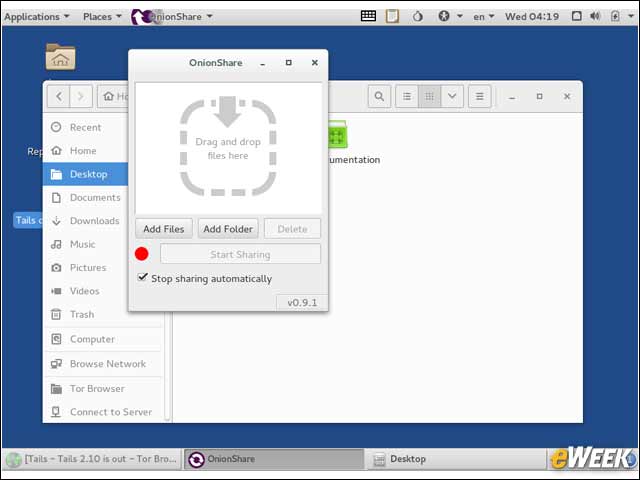Click the Videos camera icon in the sidebar
Image resolution: width=640 pixels, height=480 pixels.
click(56, 291)
